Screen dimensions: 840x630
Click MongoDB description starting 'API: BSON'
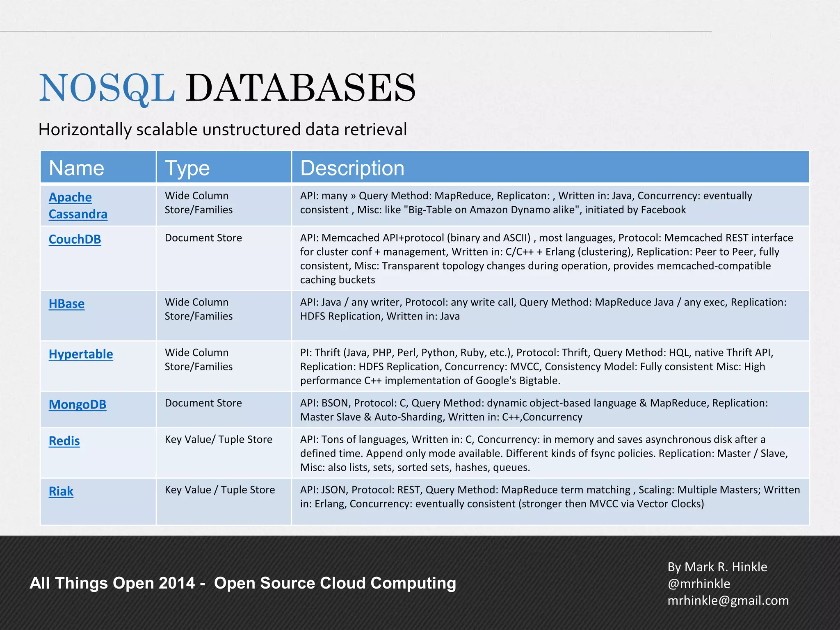(x=550, y=410)
